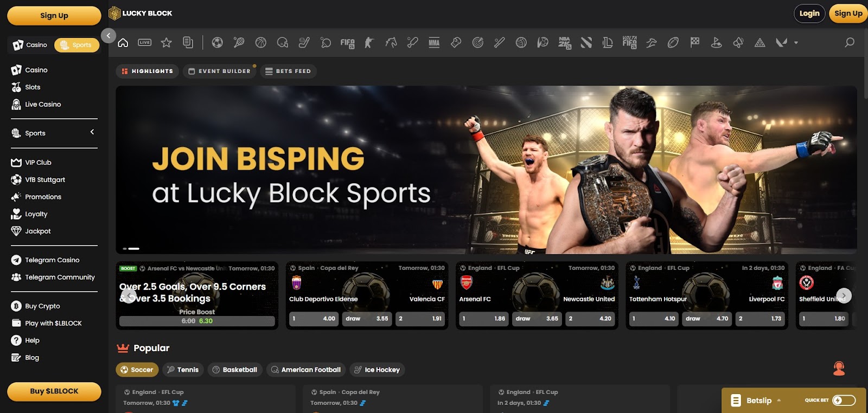Open the League of Legends icon
The height and width of the screenshot is (413, 868).
(x=608, y=42)
